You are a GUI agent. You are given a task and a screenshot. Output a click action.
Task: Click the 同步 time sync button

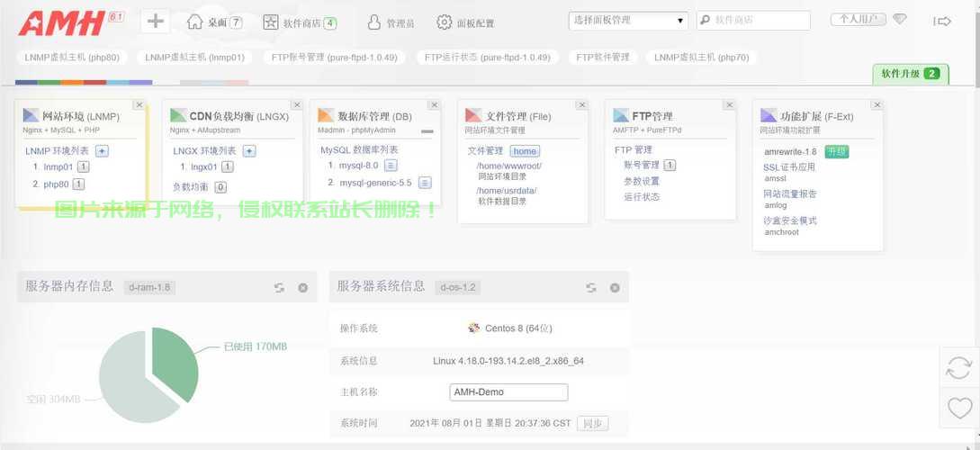592,423
